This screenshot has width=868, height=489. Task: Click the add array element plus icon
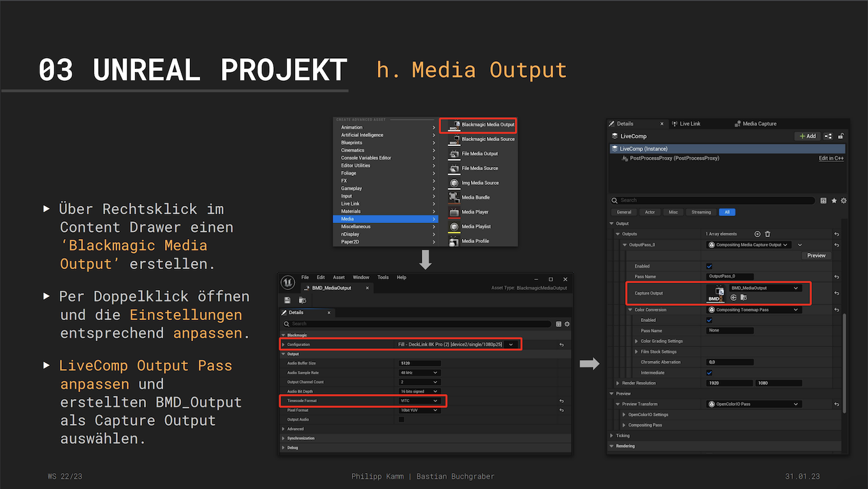(x=757, y=234)
